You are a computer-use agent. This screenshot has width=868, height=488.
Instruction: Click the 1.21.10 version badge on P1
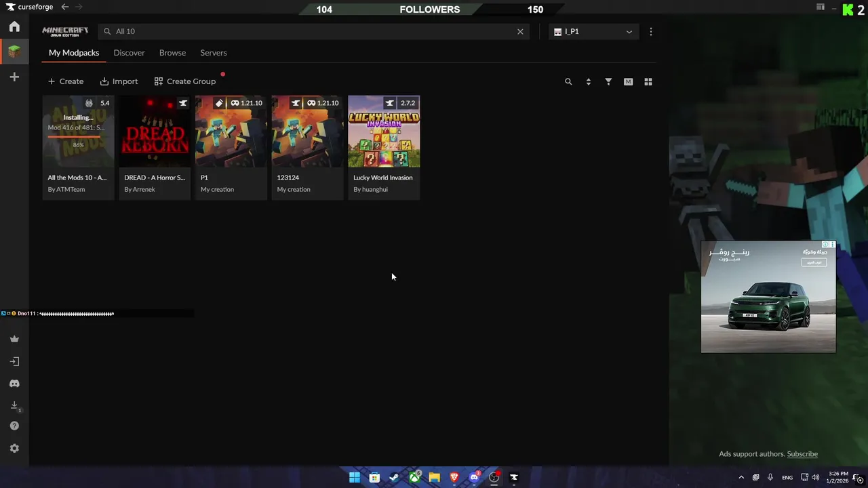[x=246, y=103]
